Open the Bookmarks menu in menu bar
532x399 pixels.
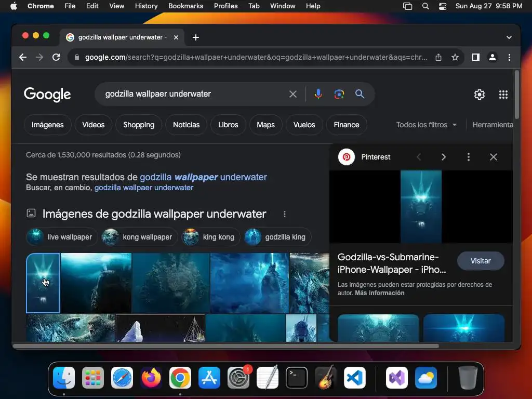pos(185,6)
